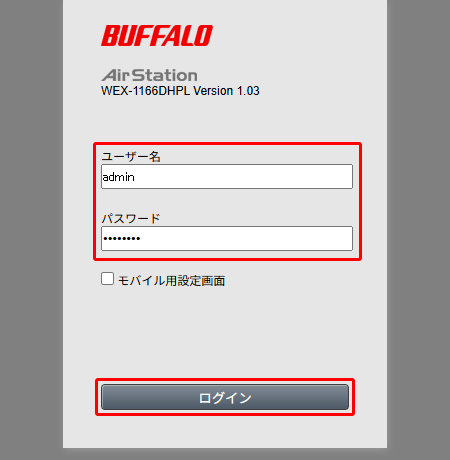Click the gray AirStation logo

[150, 75]
